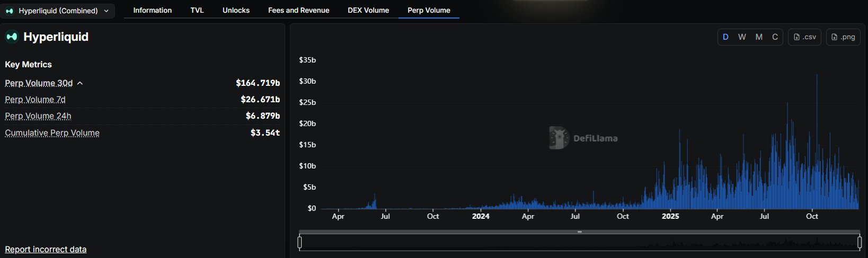Collapse the Perp Volume 30d expander chevron
This screenshot has height=258, width=868.
80,83
